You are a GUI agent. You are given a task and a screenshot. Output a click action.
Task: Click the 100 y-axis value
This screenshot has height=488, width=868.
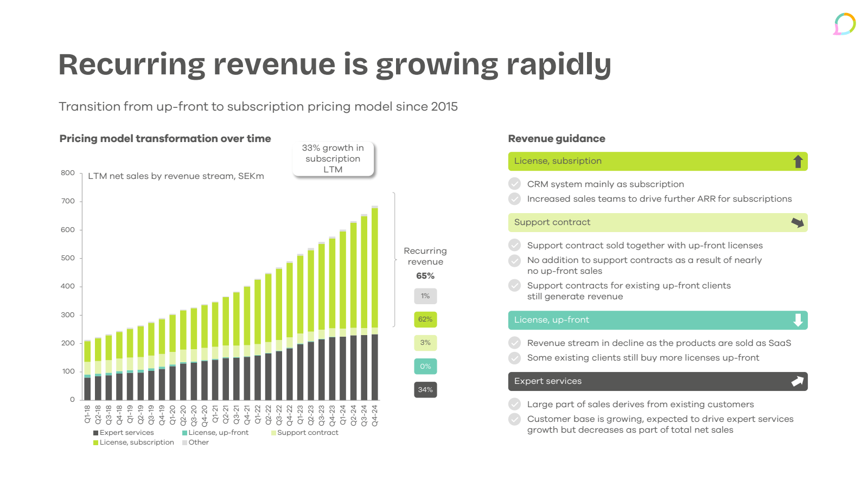(x=68, y=371)
